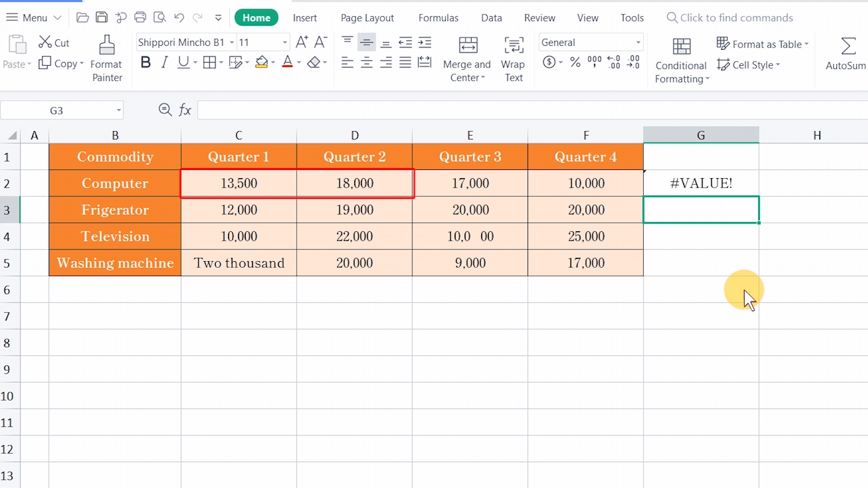
Task: Select the cell showing #VALUE! error
Action: click(x=701, y=183)
